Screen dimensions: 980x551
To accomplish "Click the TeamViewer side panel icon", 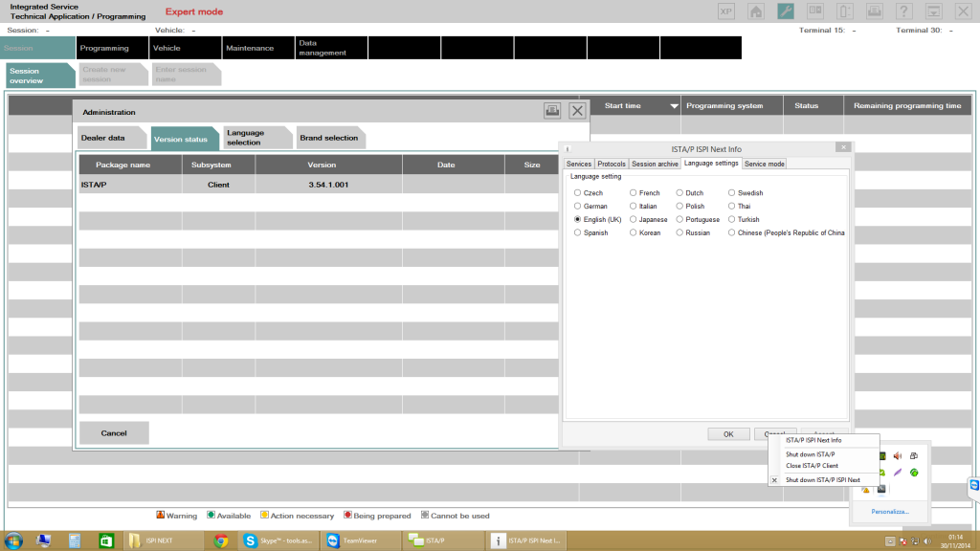I will pyautogui.click(x=974, y=485).
